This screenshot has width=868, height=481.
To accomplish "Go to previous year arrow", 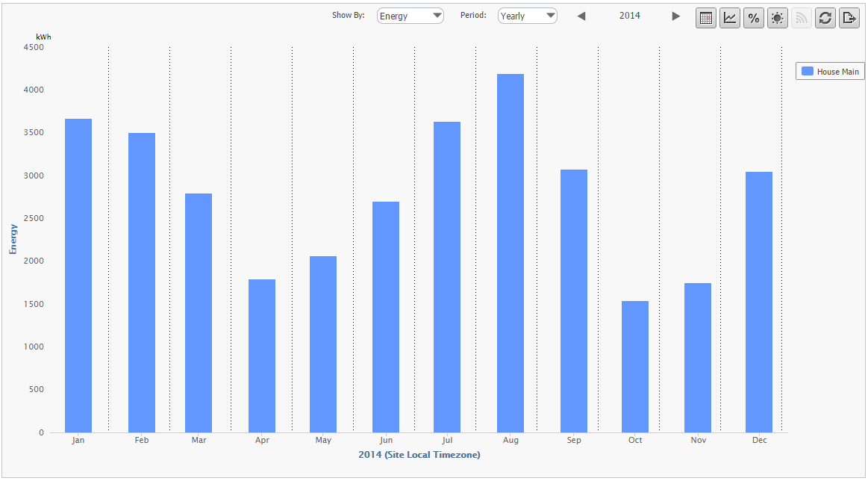I will 581,16.
